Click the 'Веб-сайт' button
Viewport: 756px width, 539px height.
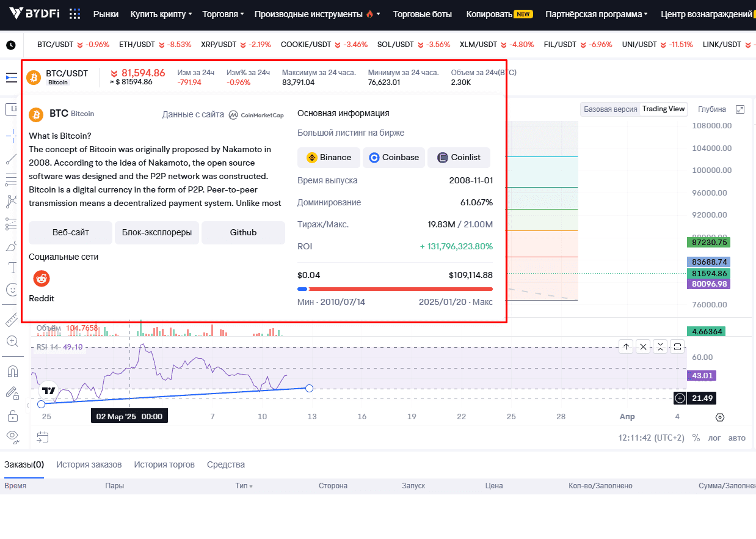pyautogui.click(x=70, y=233)
